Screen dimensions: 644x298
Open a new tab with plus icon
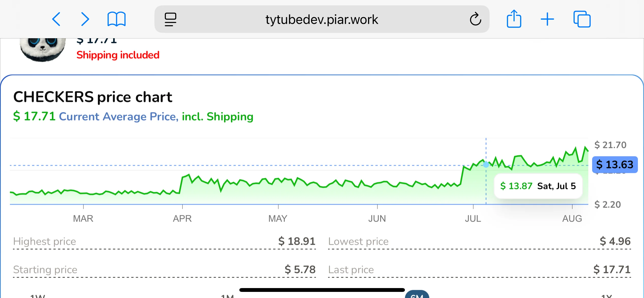(547, 19)
